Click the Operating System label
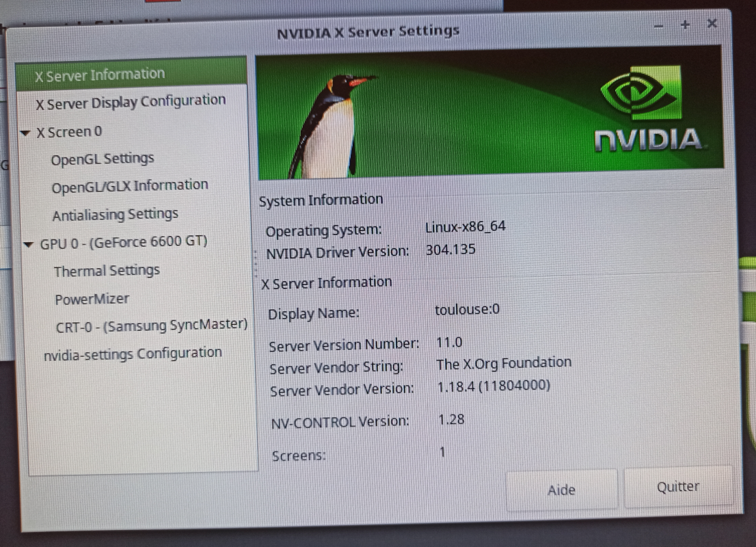 [323, 230]
